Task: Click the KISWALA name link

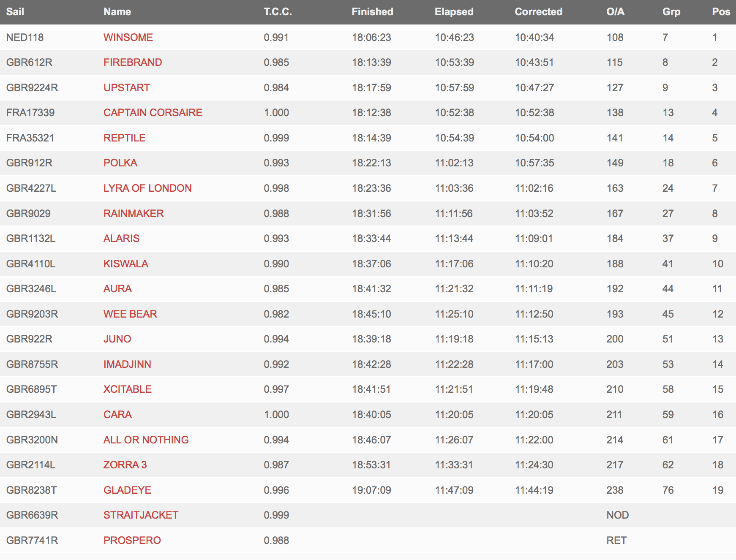Action: pos(126,264)
